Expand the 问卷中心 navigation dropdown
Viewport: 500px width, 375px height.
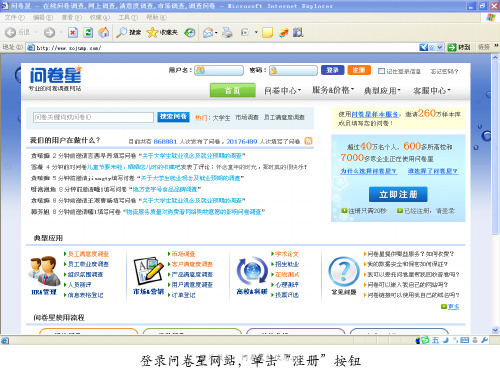[x=282, y=90]
